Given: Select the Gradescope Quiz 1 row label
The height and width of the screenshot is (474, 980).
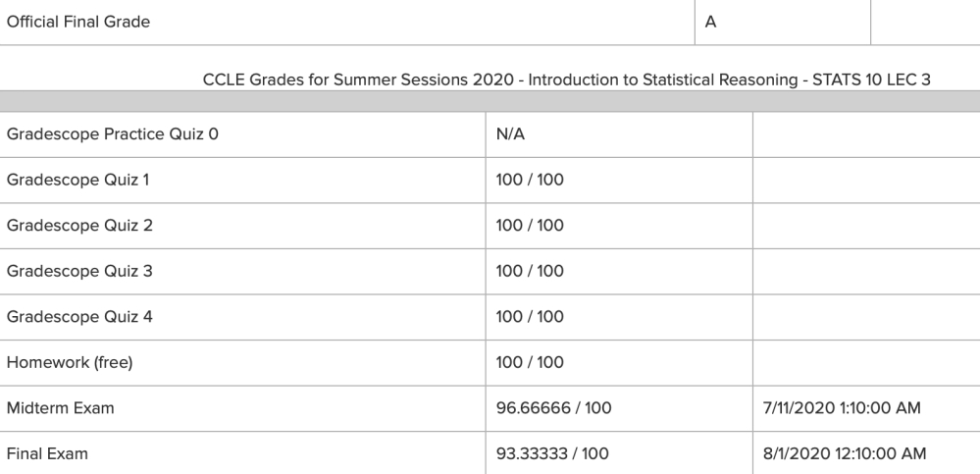Looking at the screenshot, I should 78,181.
